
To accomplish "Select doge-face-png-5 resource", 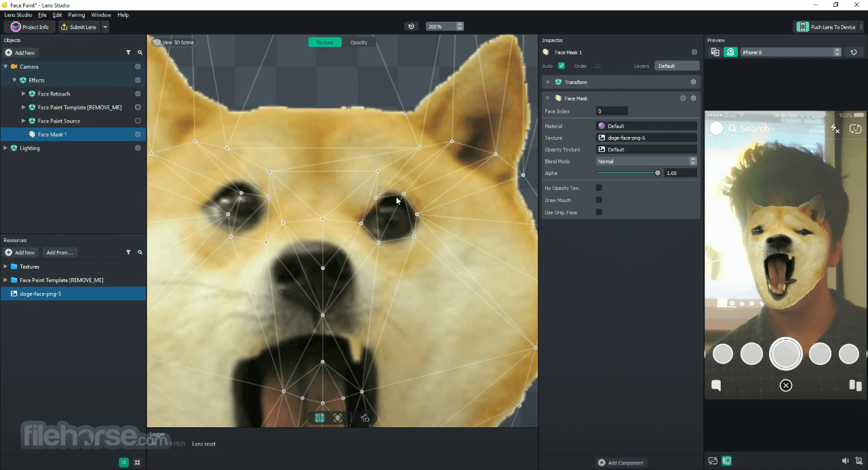I will 73,294.
